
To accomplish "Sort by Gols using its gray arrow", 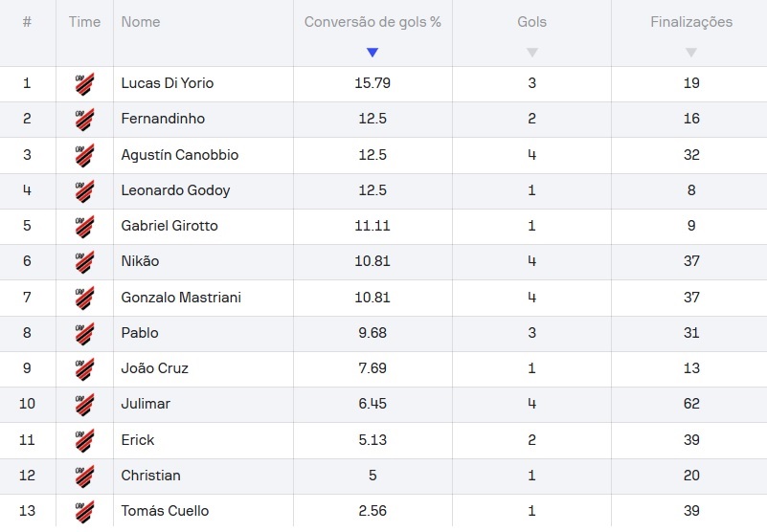I will click(x=531, y=53).
